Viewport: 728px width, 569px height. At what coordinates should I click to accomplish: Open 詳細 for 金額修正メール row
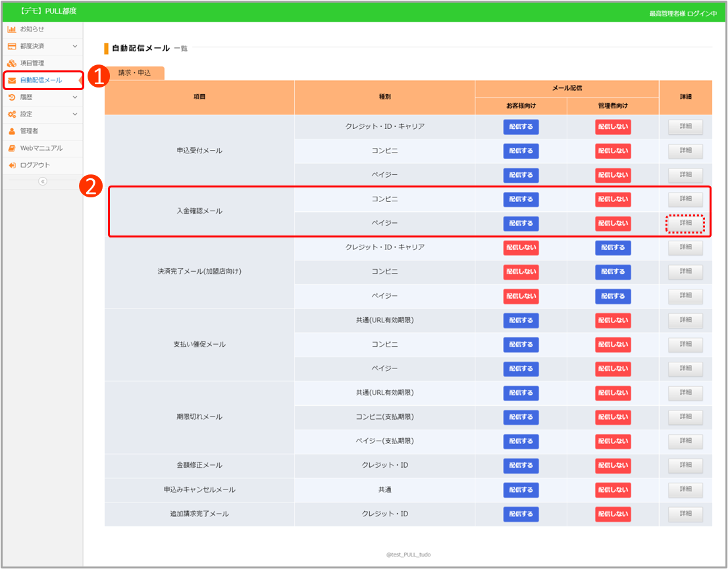pyautogui.click(x=685, y=466)
